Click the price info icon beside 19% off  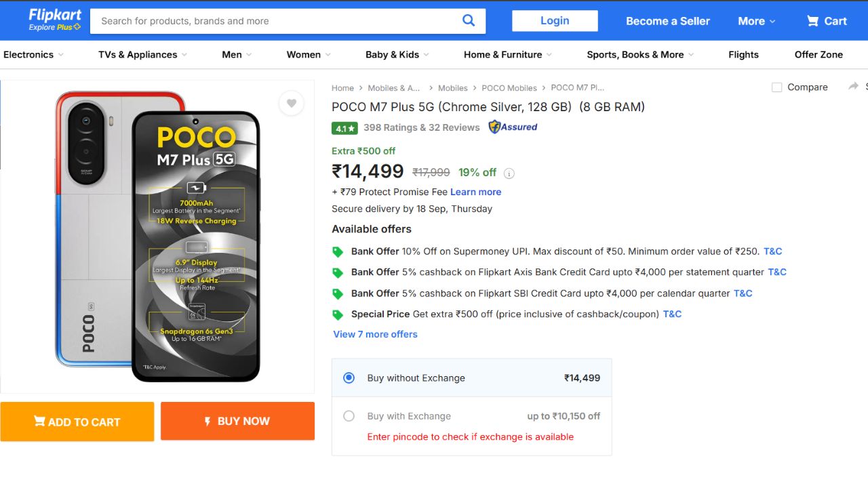pos(509,173)
